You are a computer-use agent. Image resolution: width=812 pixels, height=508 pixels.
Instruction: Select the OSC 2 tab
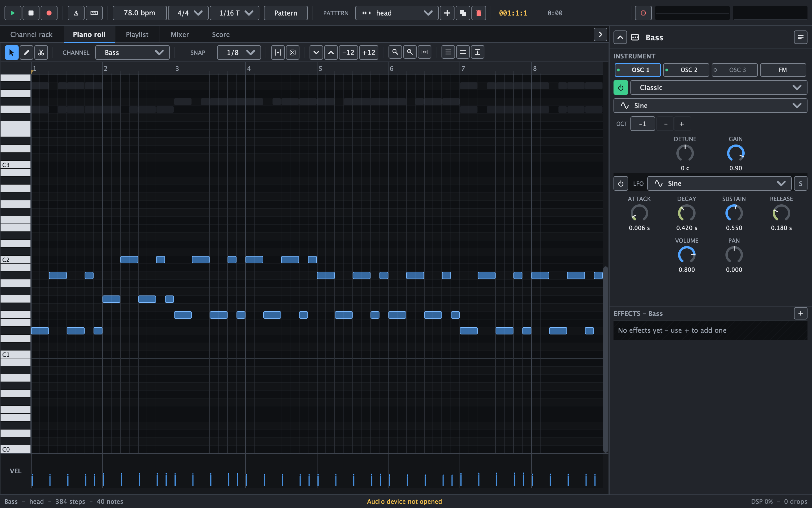(x=686, y=70)
